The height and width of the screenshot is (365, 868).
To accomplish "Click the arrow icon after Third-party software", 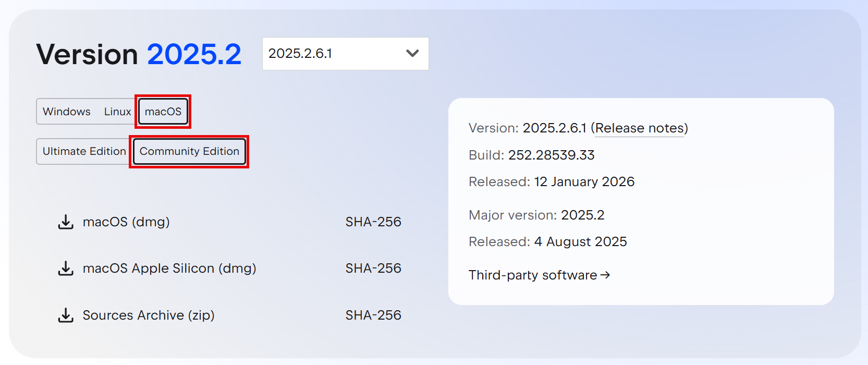I will pyautogui.click(x=605, y=275).
